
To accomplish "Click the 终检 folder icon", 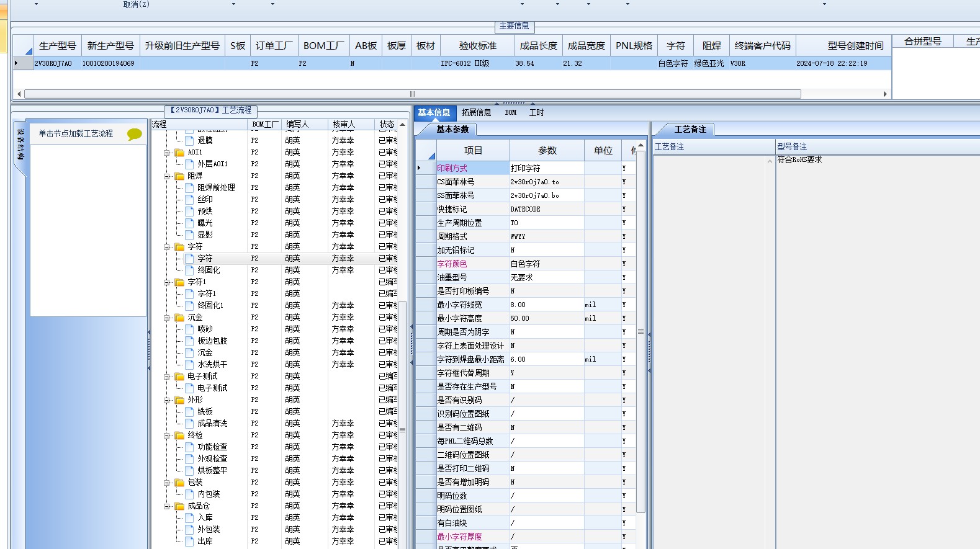I will click(180, 435).
